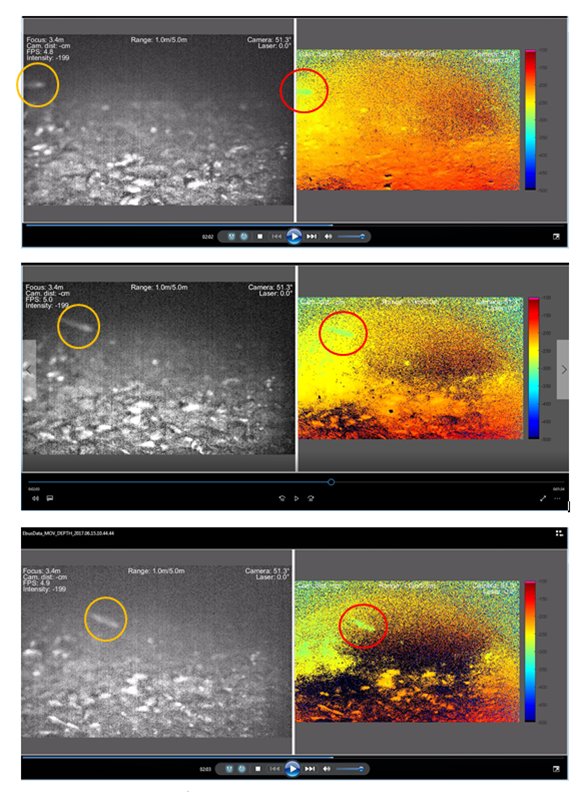Viewport: 581px width, 800px height.
Task: Skip back in the middle player
Action: pos(282,498)
